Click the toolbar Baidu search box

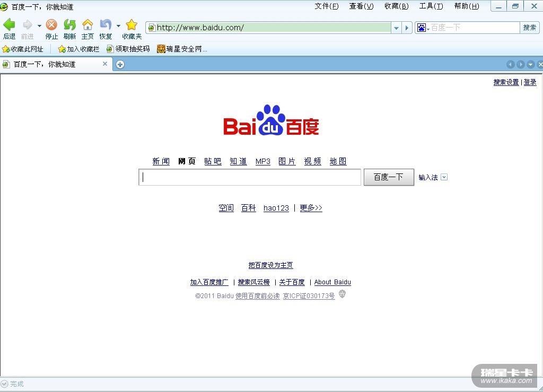point(475,28)
